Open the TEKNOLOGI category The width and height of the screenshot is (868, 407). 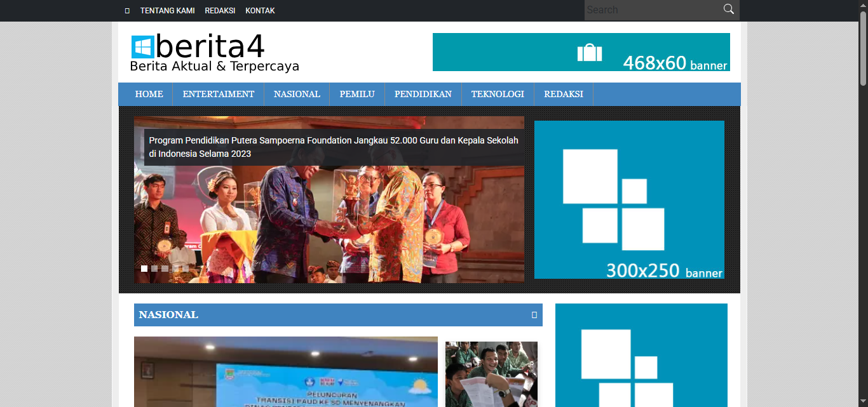(x=498, y=94)
